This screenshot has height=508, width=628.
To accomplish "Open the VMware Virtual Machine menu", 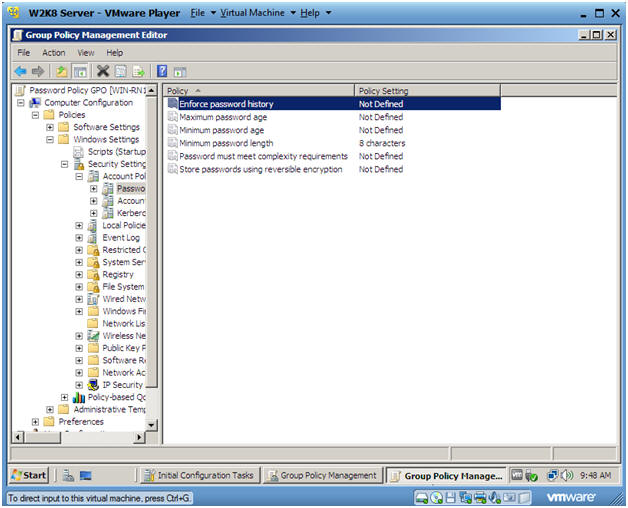I will pos(258,13).
